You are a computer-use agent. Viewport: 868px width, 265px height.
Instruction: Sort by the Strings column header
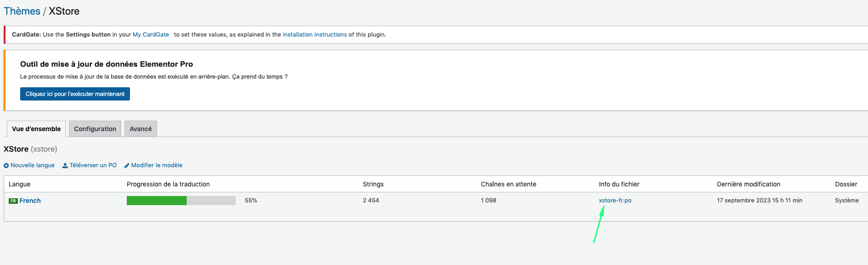point(373,184)
